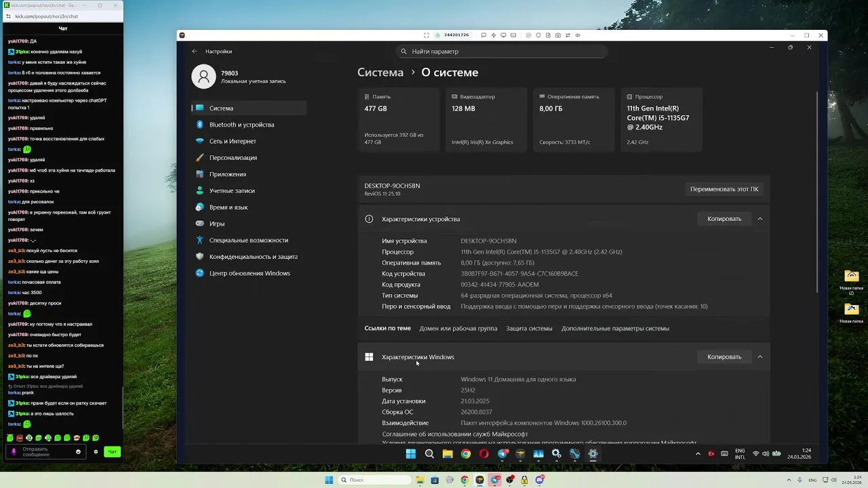868x488 pixels.
Task: Show hidden tray icons in remote taskbar
Action: click(697, 453)
